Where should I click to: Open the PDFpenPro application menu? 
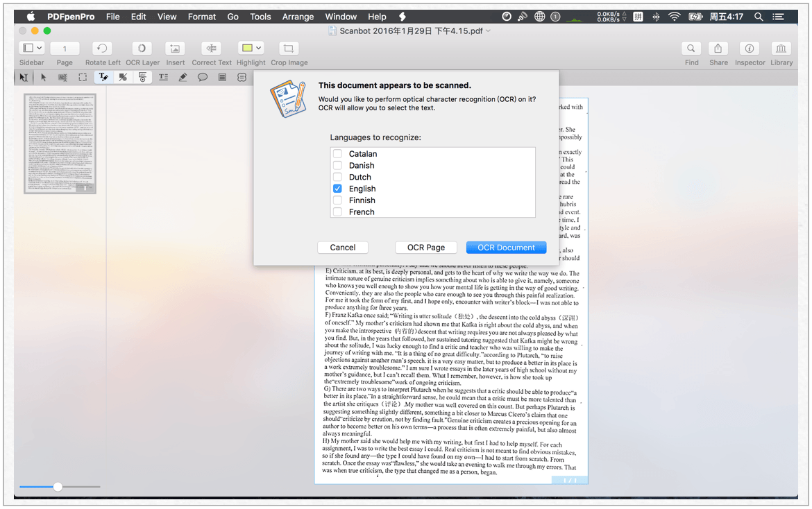[x=71, y=17]
